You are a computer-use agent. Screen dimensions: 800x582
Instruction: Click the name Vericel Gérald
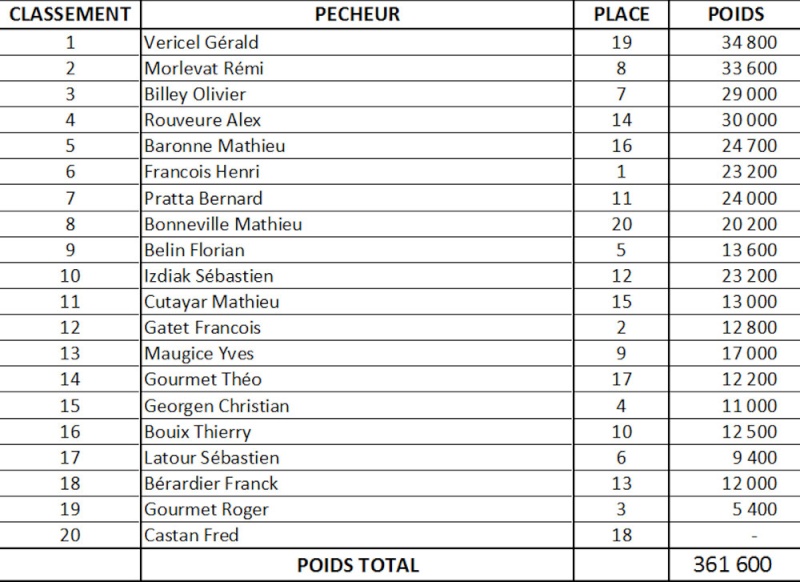(201, 42)
